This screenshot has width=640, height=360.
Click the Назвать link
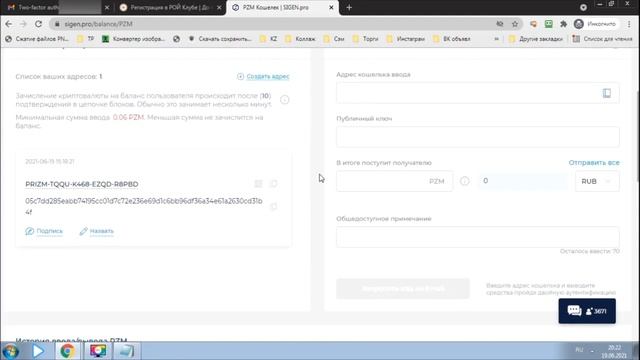pyautogui.click(x=97, y=231)
